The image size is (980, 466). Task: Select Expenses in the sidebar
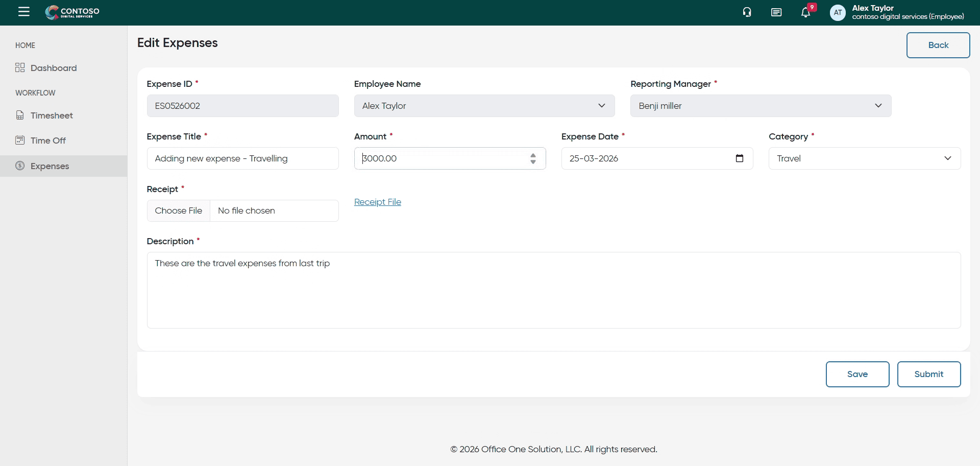click(x=50, y=166)
